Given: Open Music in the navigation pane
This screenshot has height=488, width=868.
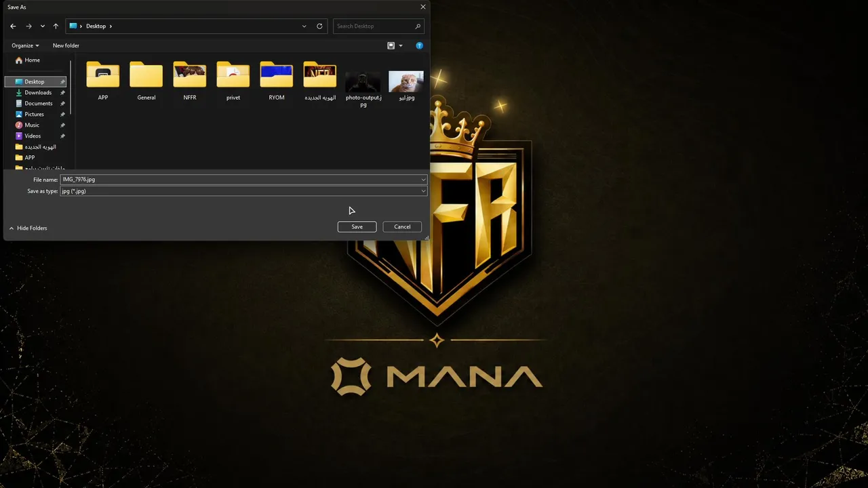Looking at the screenshot, I should coord(32,125).
